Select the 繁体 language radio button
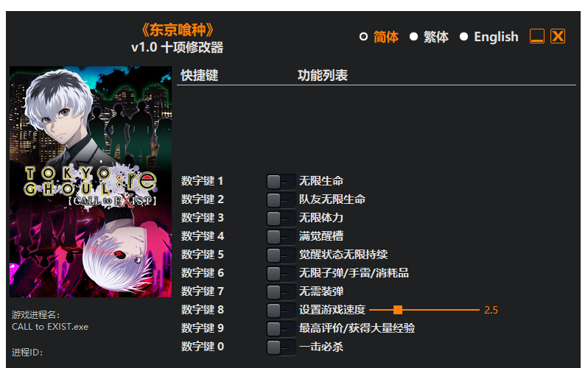This screenshot has width=588, height=368. [x=413, y=37]
